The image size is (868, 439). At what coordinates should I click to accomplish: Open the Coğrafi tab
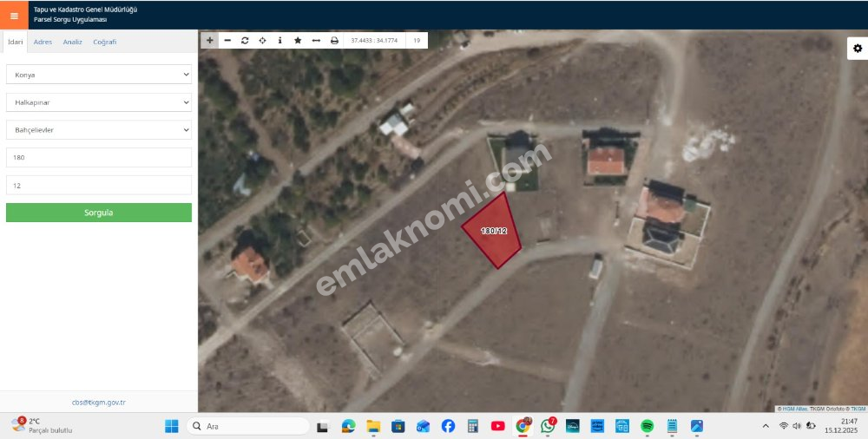click(x=104, y=42)
